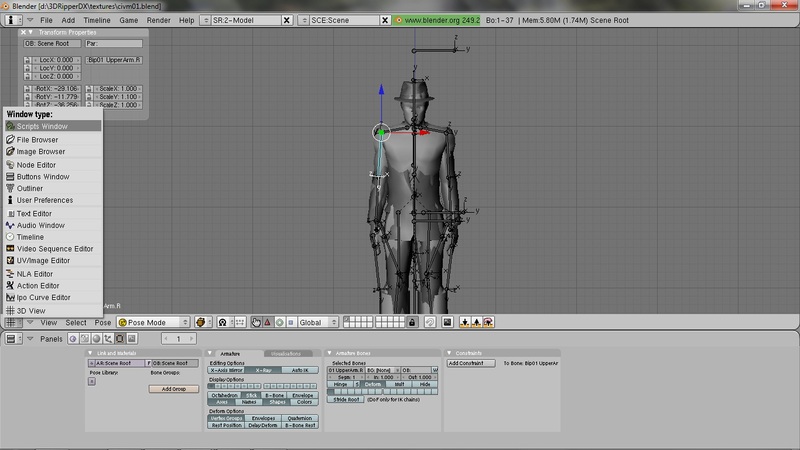
Task: Enable X-Axis Mirror editing option
Action: (227, 370)
